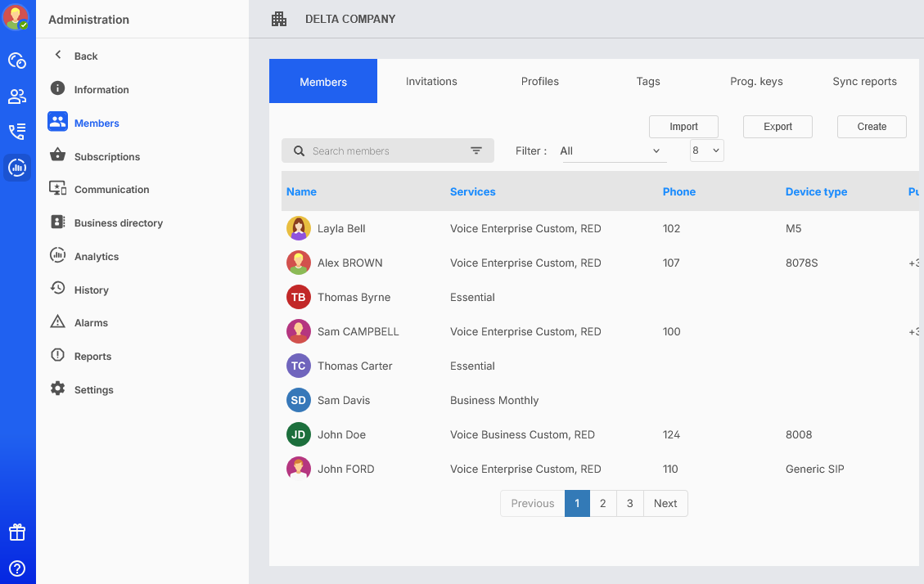924x584 pixels.
Task: Click the Business directory icon
Action: click(x=57, y=222)
